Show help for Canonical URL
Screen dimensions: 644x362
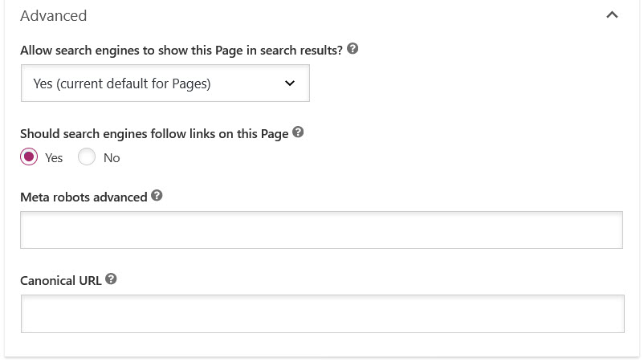click(x=111, y=279)
